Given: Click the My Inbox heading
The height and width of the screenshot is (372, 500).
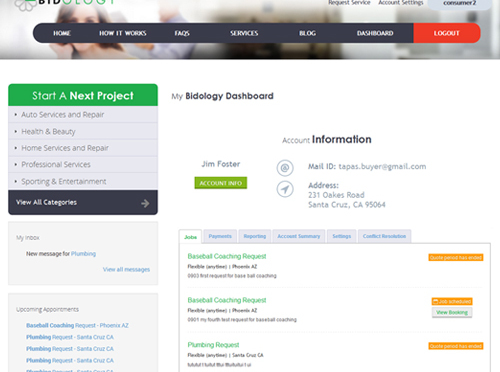Looking at the screenshot, I should [x=28, y=238].
